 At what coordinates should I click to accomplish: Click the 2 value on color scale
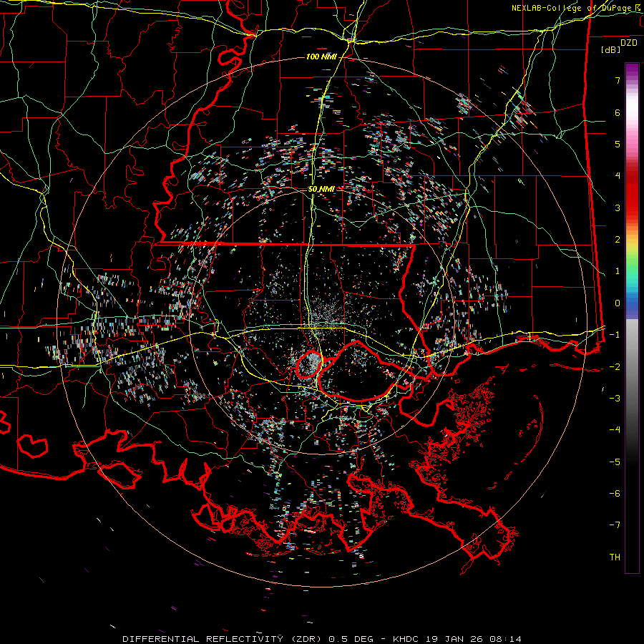coord(618,240)
